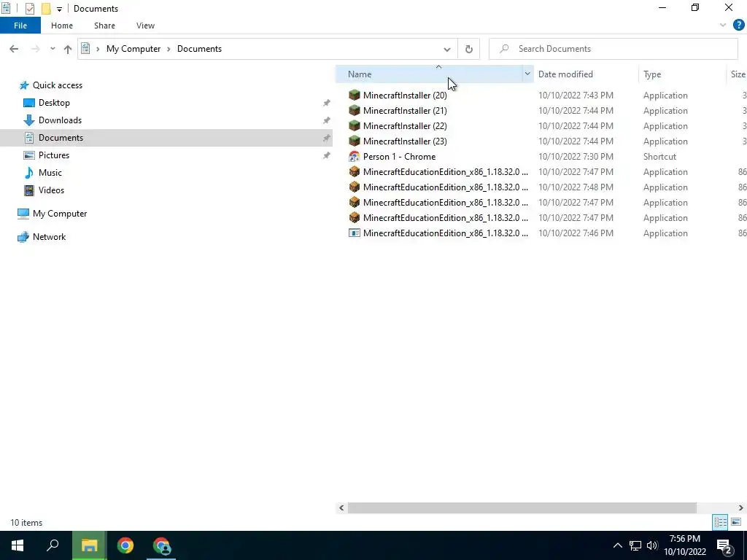747x560 pixels.
Task: Switch to large icons view layout
Action: [736, 522]
